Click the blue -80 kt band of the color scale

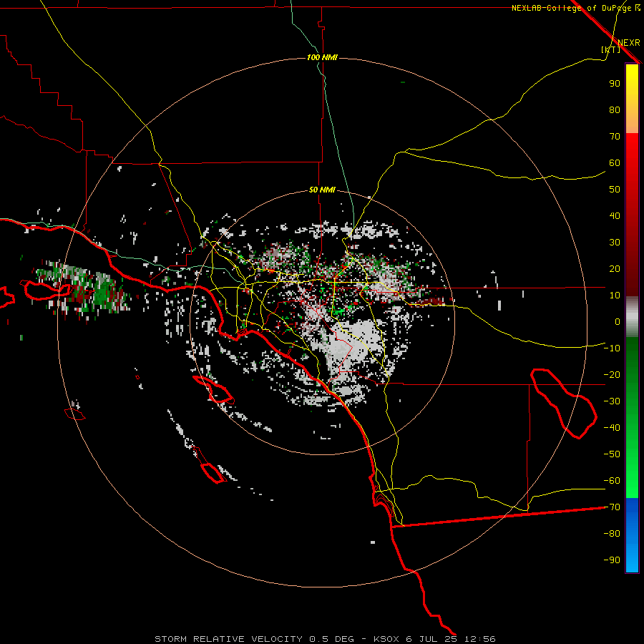632,534
